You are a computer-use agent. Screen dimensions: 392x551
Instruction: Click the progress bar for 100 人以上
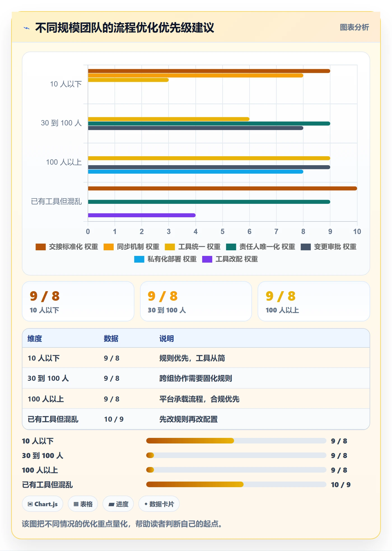pyautogui.click(x=236, y=470)
